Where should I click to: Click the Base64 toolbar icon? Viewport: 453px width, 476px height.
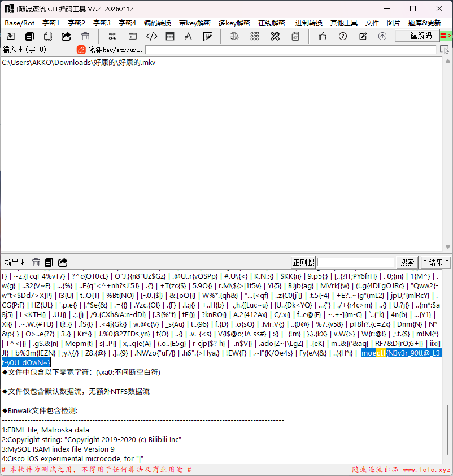[112, 36]
